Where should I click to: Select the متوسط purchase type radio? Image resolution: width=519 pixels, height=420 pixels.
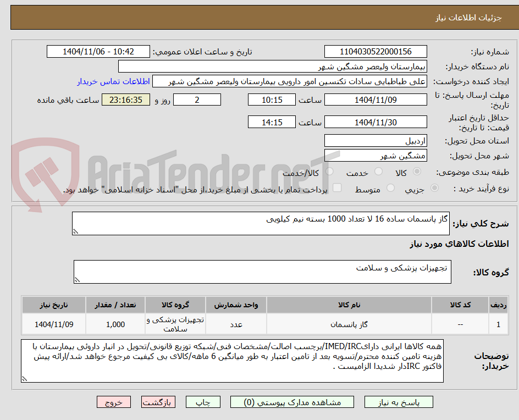390,188
